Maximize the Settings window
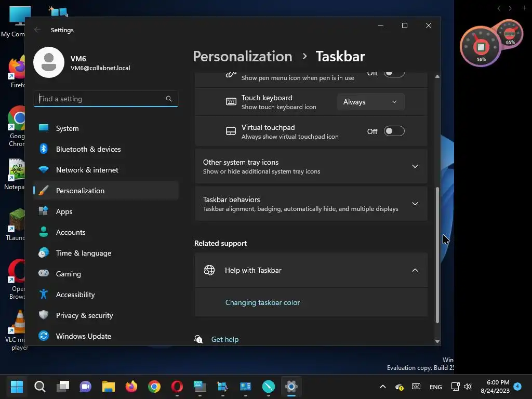Screen dimensions: 532x399 point(404,25)
